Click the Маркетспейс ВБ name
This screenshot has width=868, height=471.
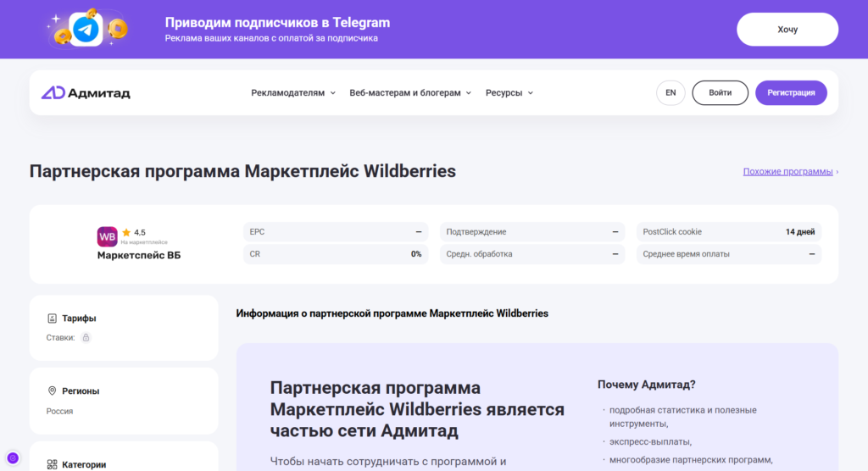[139, 255]
